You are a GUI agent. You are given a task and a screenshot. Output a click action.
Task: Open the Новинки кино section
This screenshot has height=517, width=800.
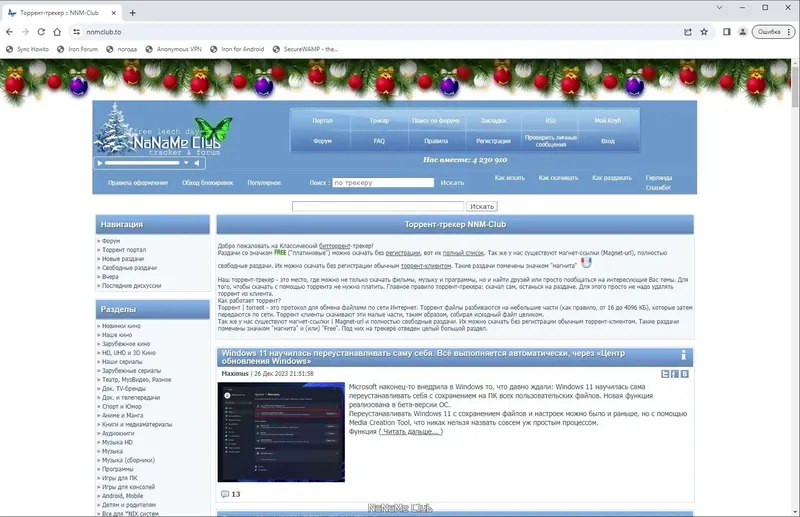[x=121, y=326]
